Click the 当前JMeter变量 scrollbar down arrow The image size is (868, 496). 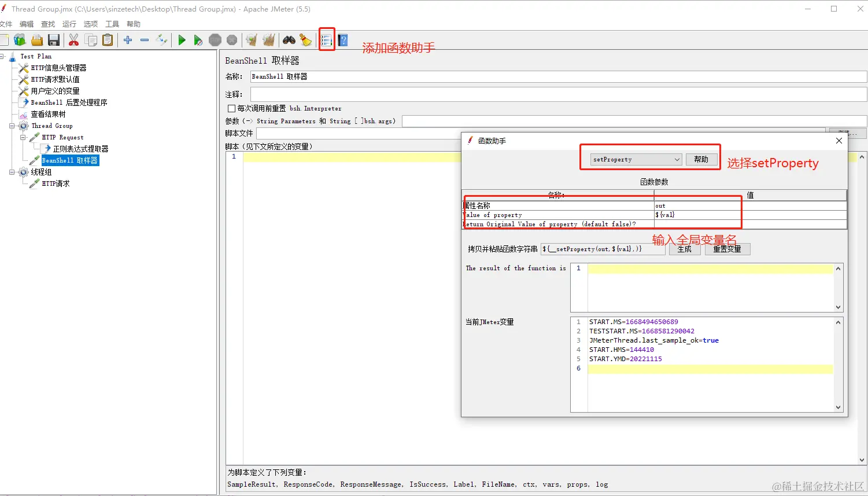pyautogui.click(x=838, y=407)
